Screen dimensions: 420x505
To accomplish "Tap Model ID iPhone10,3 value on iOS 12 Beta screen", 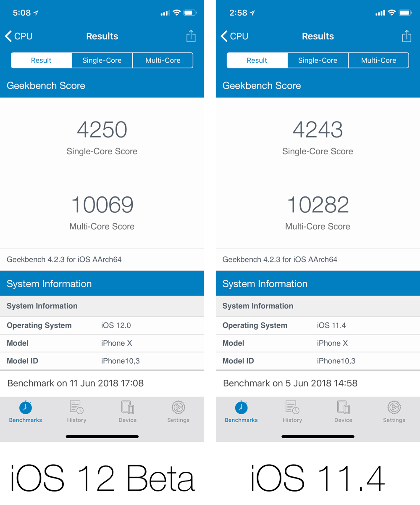I will point(121,361).
